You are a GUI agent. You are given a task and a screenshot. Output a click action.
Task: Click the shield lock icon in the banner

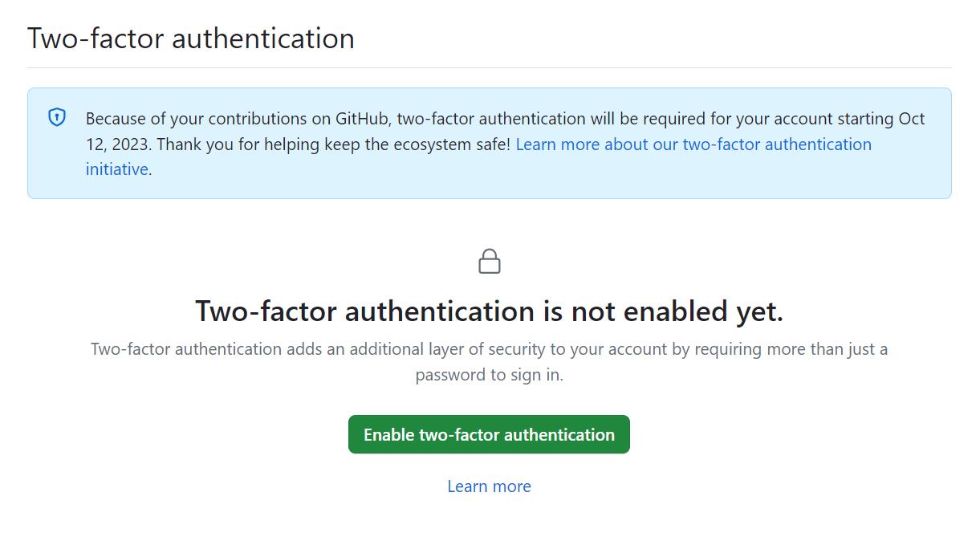pos(57,118)
